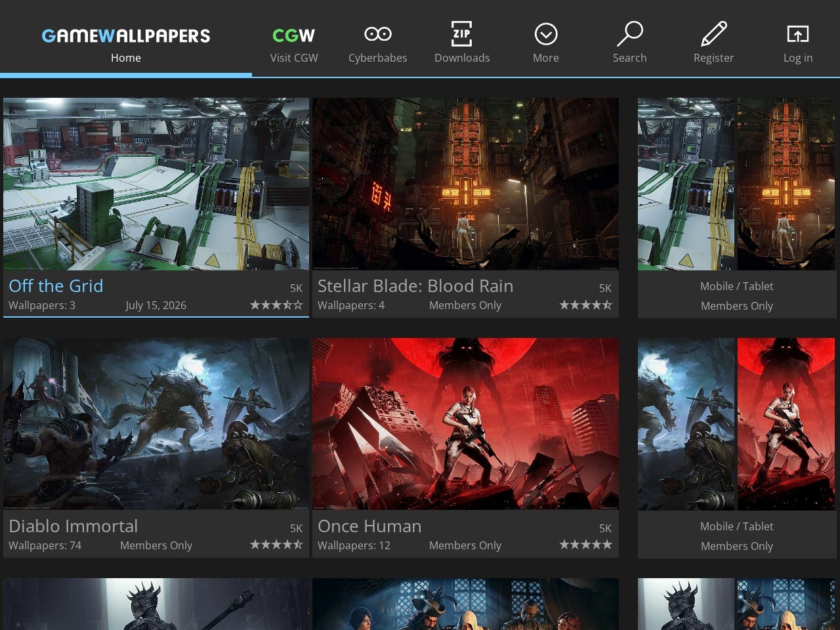The width and height of the screenshot is (840, 630).
Task: Click "Wallpapers: 4" under Stellar Blade
Action: 351,305
